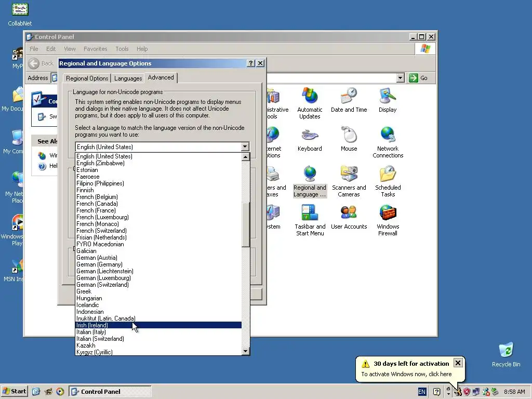Click the Back arrow in Control Panel

pyautogui.click(x=34, y=63)
